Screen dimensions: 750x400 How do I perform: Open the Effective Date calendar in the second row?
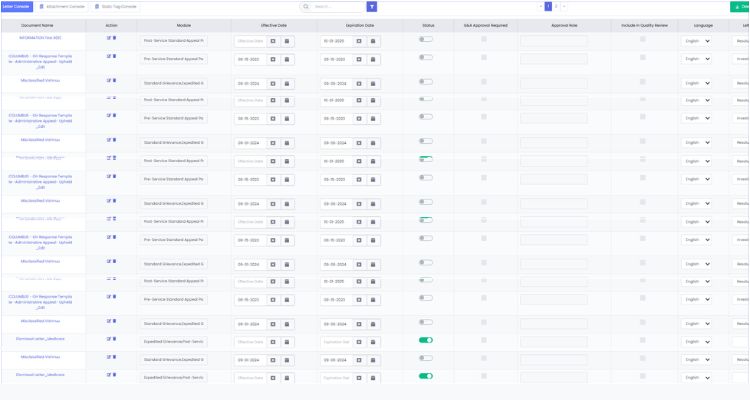point(287,59)
